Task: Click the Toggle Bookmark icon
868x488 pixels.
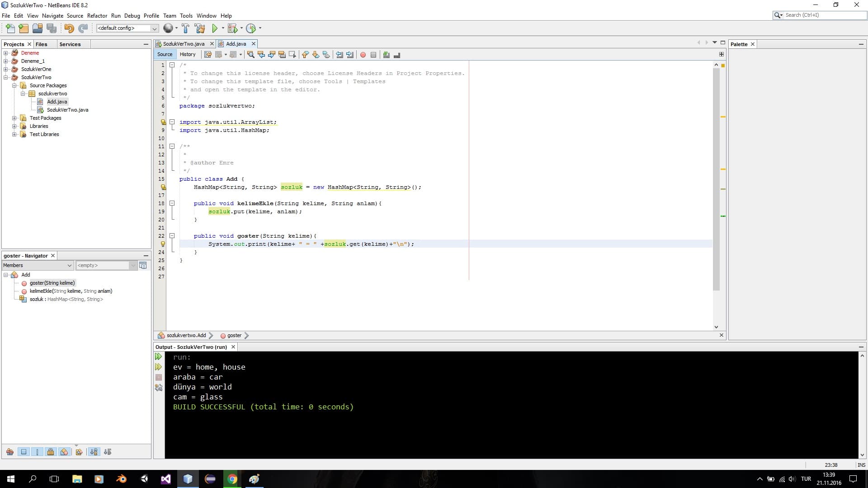Action: [x=326, y=55]
